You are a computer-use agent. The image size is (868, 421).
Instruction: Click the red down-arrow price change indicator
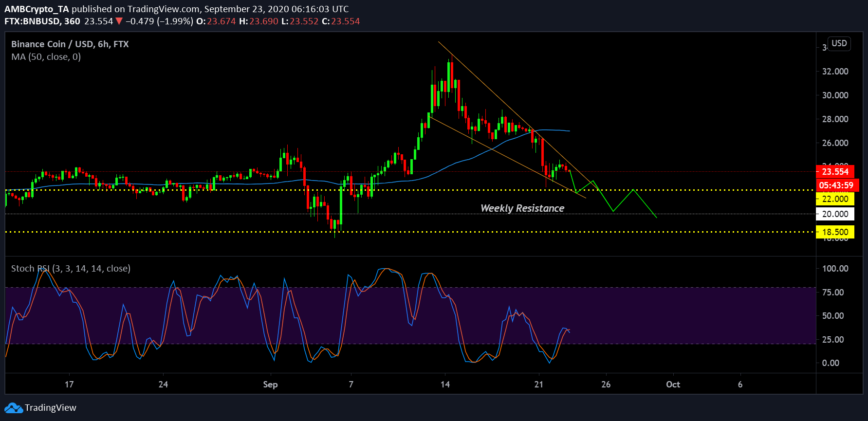click(119, 21)
